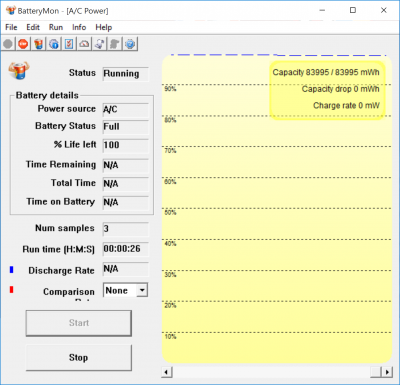Open the Info menu
The height and width of the screenshot is (385, 400).
(79, 27)
